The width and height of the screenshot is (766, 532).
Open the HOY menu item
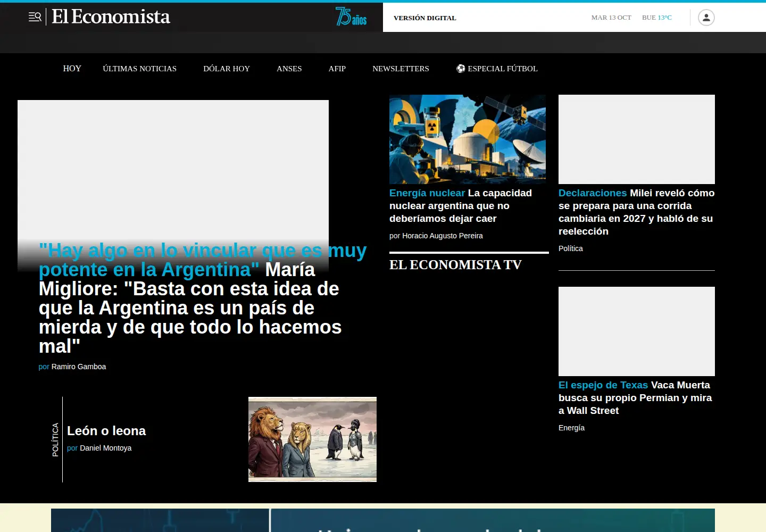click(72, 69)
